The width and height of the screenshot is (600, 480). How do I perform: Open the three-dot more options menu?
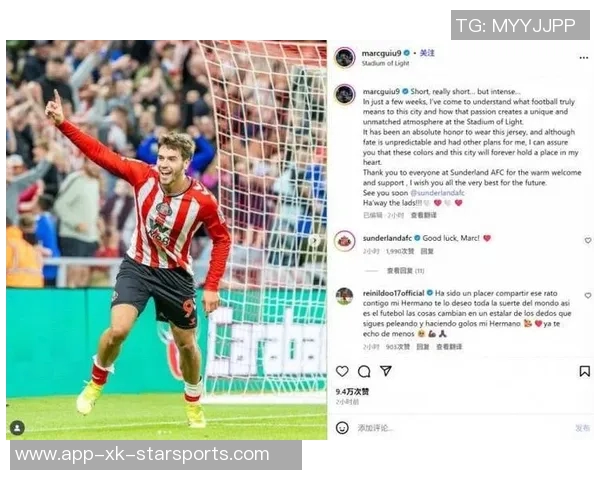point(584,58)
